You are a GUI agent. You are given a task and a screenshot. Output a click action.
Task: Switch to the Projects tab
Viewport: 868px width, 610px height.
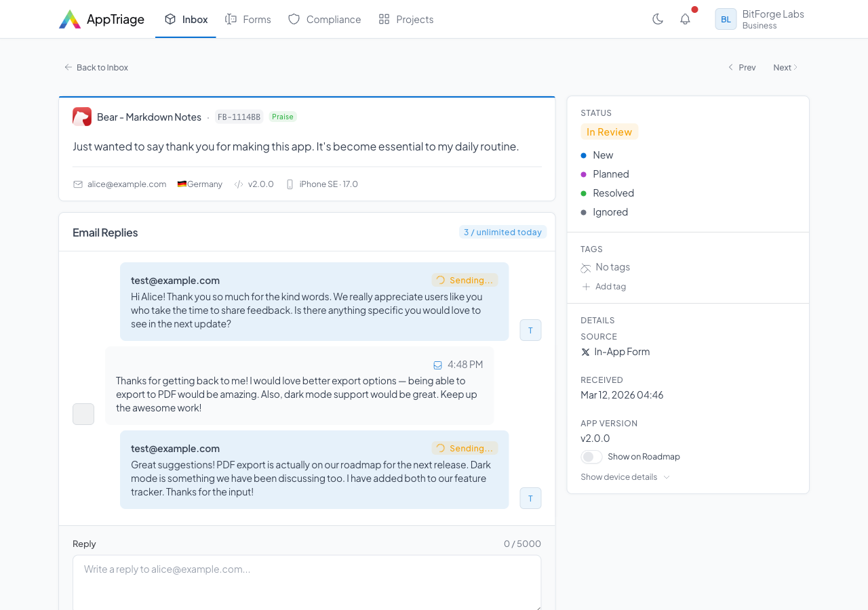coord(406,19)
